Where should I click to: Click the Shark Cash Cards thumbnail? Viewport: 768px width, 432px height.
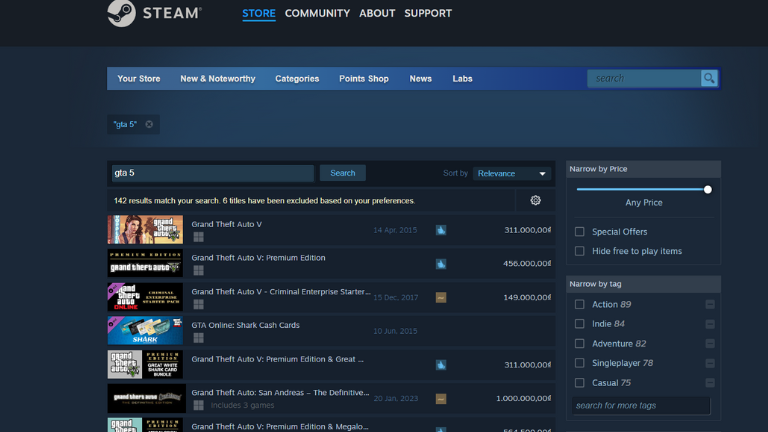(145, 331)
